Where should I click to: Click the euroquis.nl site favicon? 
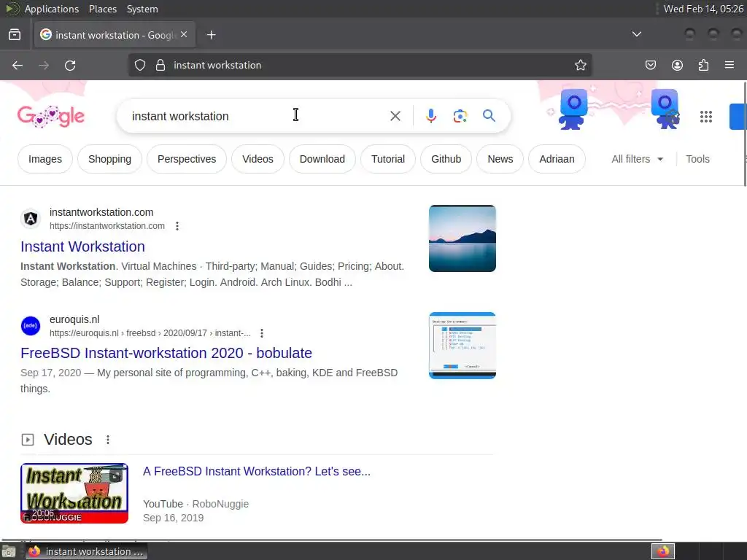click(x=31, y=326)
